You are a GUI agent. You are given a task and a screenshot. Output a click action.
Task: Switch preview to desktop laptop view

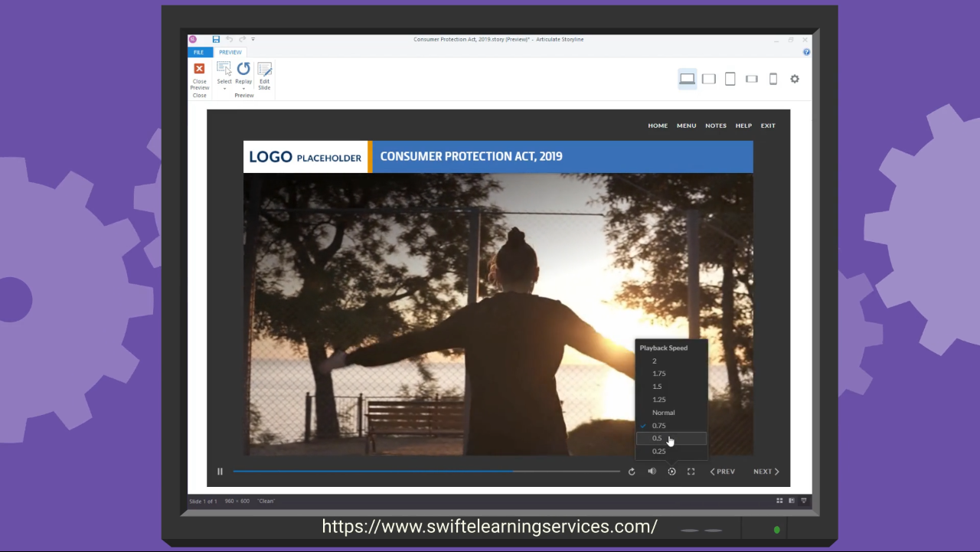pos(688,79)
